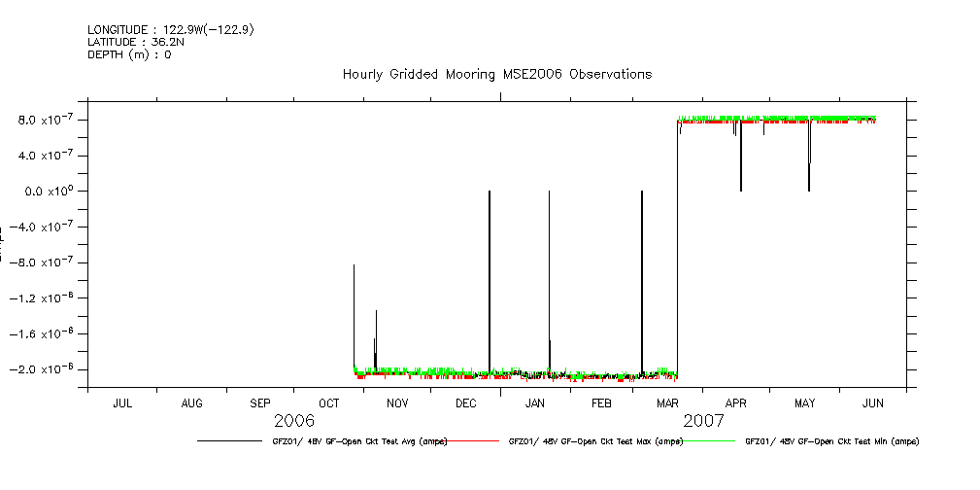
Task: Click the 2006 year label
Action: coord(294,421)
